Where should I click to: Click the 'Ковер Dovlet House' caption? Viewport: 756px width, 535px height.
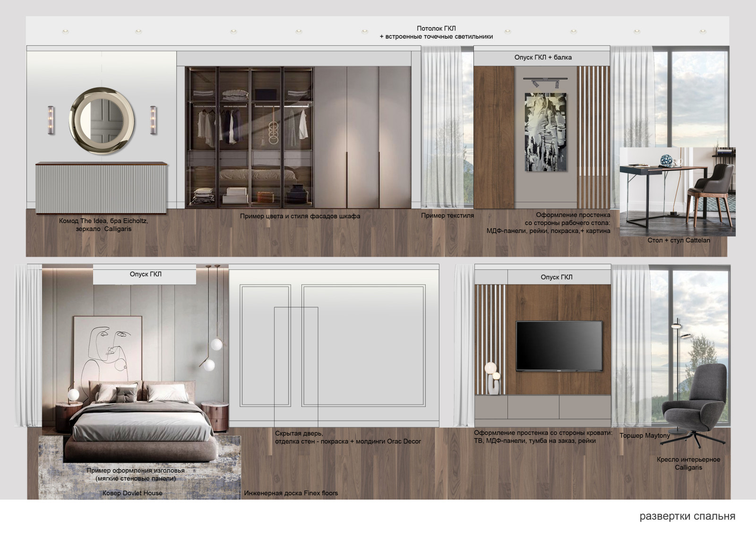132,493
